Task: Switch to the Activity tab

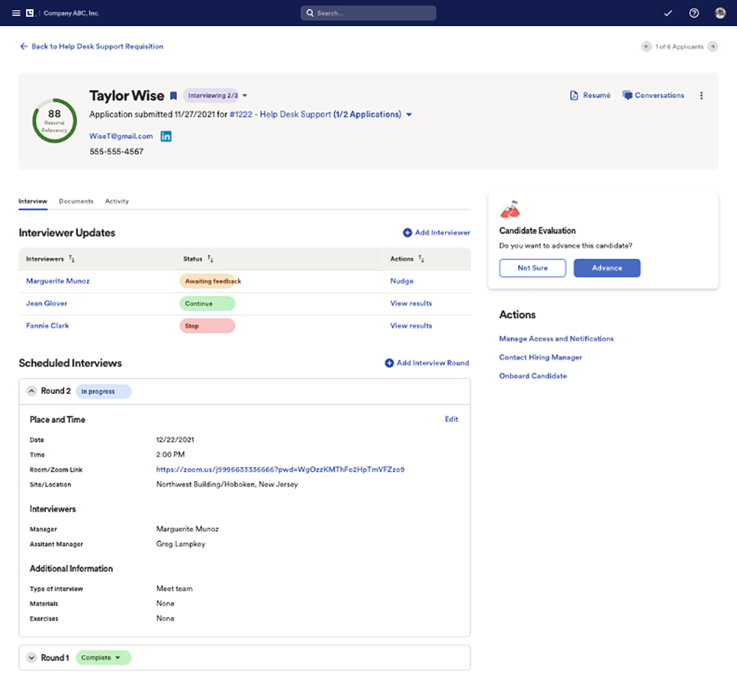Action: (117, 201)
